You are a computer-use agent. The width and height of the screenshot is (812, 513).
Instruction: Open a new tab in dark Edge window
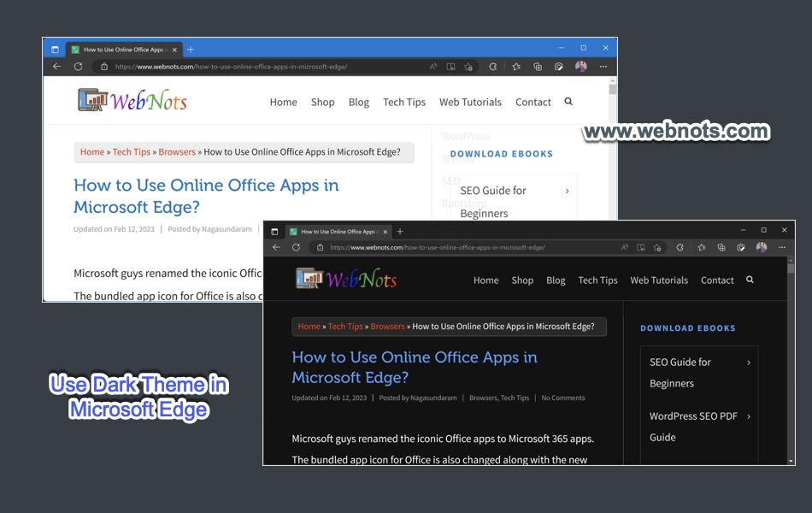[x=400, y=232]
